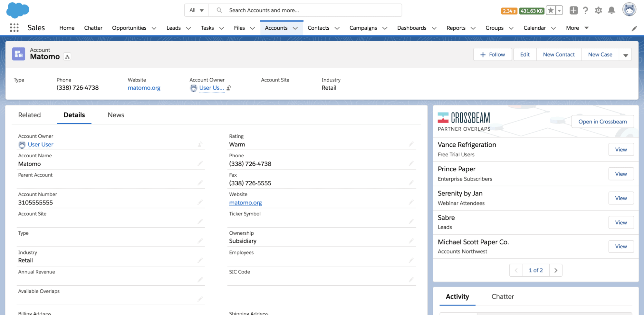The image size is (644, 315).
Task: Open the global actions plus icon
Action: 573,10
